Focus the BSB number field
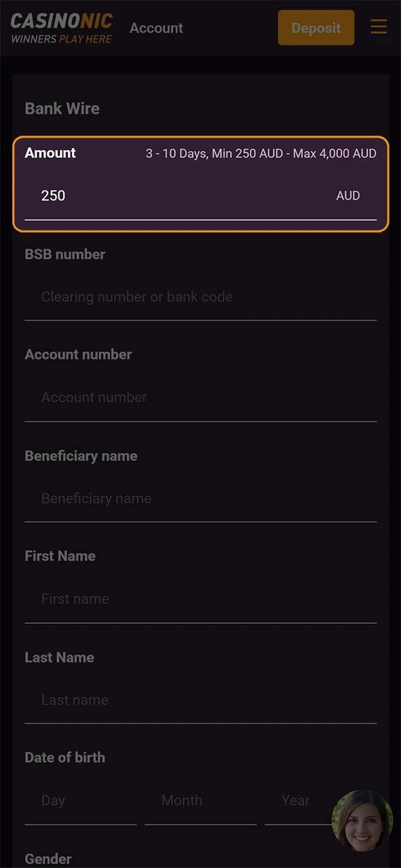401x868 pixels. click(x=200, y=297)
